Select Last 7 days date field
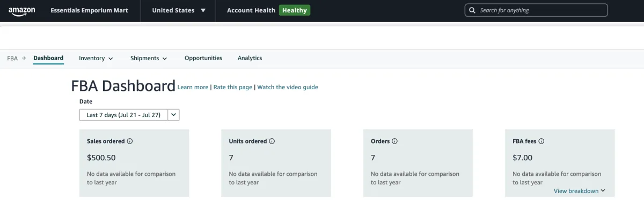The height and width of the screenshot is (207, 644). [123, 115]
